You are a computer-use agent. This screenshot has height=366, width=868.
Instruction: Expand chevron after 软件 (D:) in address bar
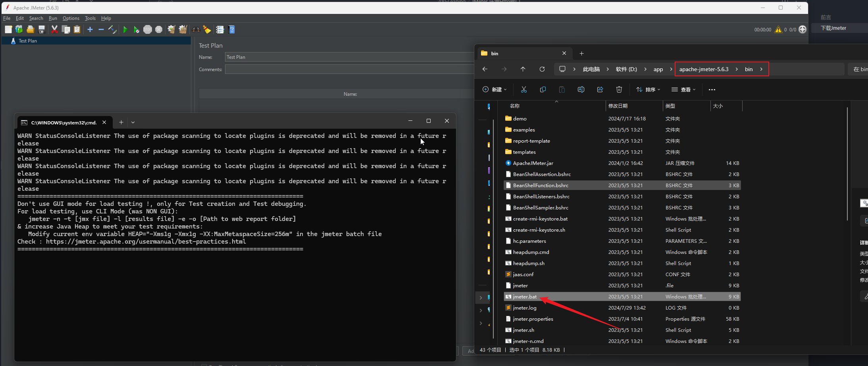[x=645, y=69]
